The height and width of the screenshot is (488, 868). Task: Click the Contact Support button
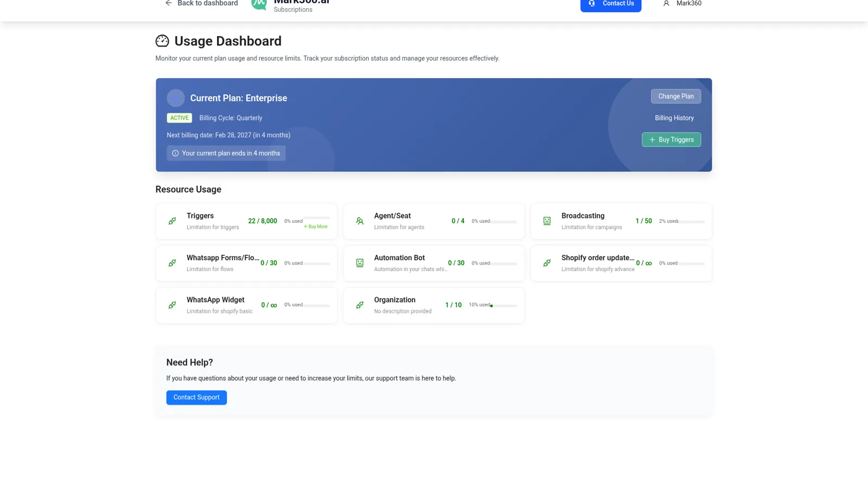196,397
